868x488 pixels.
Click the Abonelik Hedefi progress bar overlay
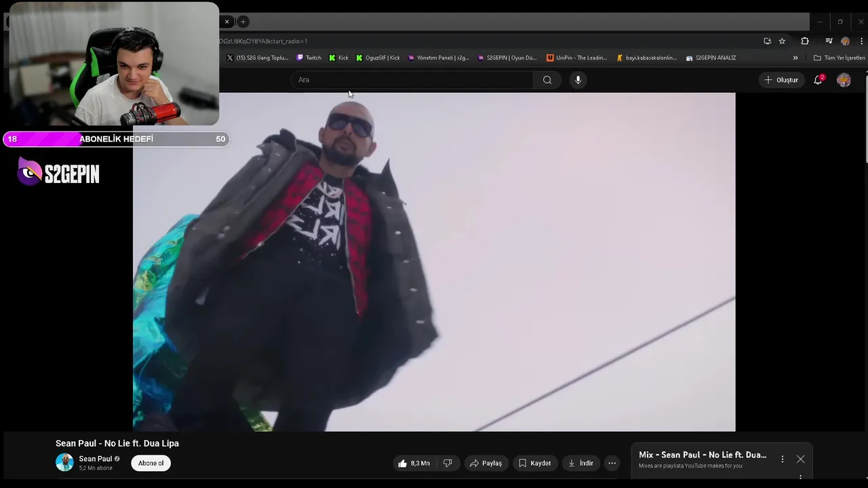point(116,139)
